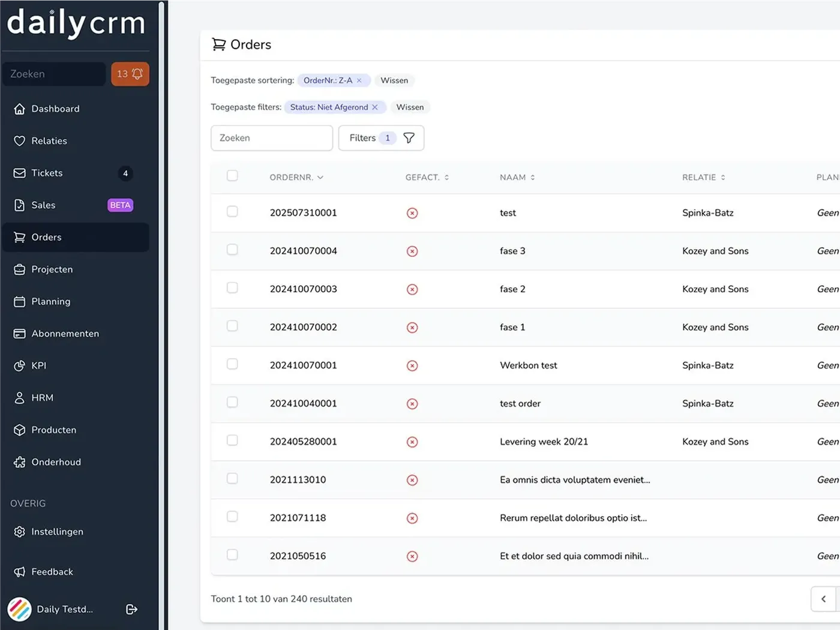
Task: Click the Planning calendar icon
Action: tap(20, 301)
